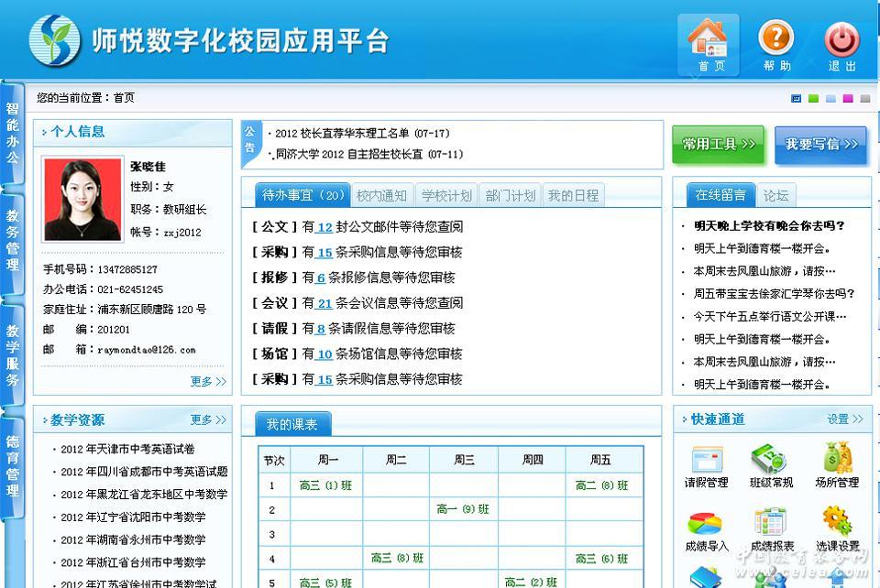Open the 帮助 help icon

pyautogui.click(x=776, y=42)
